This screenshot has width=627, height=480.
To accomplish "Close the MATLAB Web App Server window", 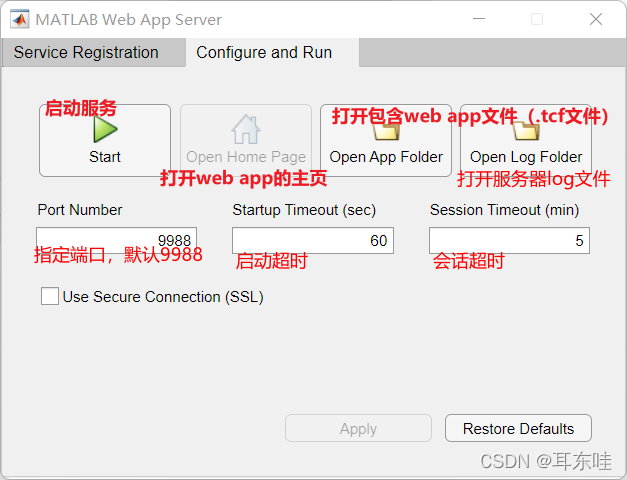I will (x=596, y=19).
